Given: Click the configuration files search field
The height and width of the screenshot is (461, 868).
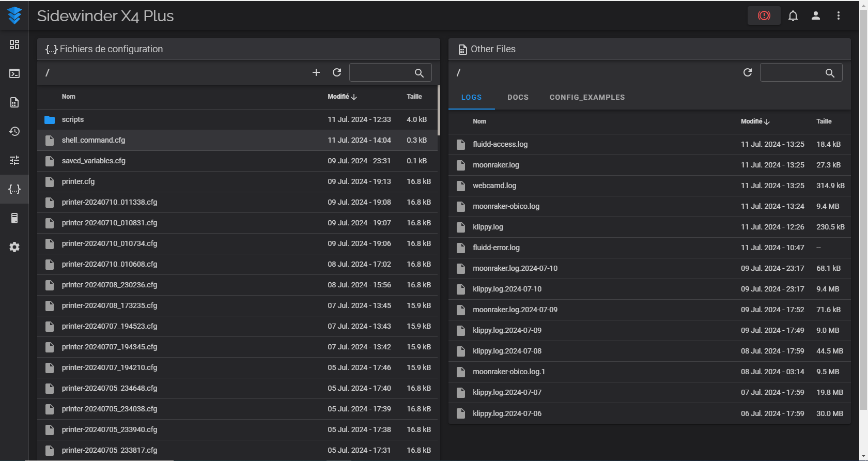Looking at the screenshot, I should click(391, 72).
